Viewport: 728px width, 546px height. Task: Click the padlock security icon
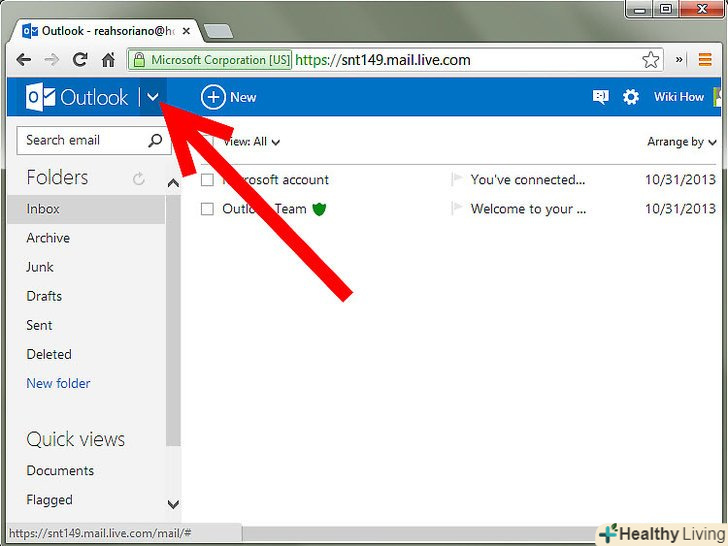tap(138, 59)
